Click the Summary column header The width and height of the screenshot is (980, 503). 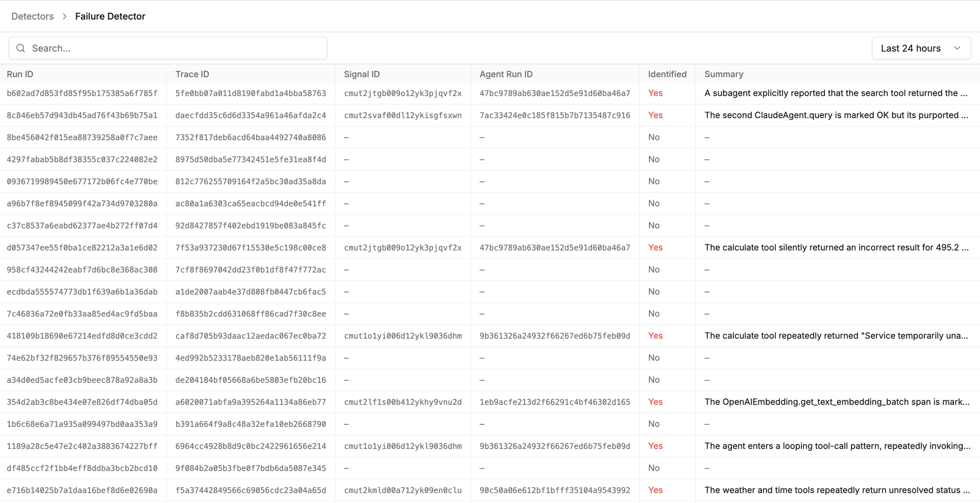point(724,74)
